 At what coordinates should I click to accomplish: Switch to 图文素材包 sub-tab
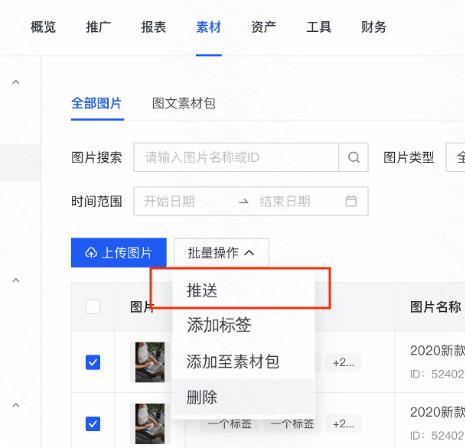[184, 103]
